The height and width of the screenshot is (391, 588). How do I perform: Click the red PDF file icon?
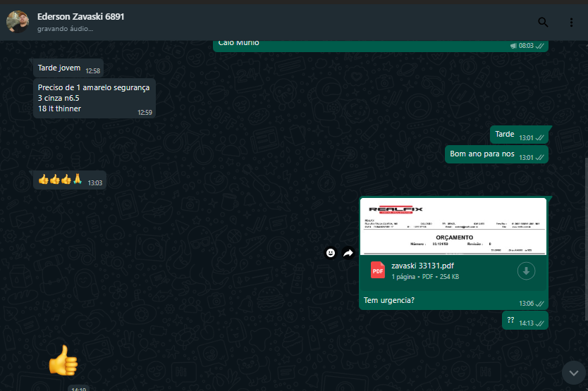coord(377,271)
